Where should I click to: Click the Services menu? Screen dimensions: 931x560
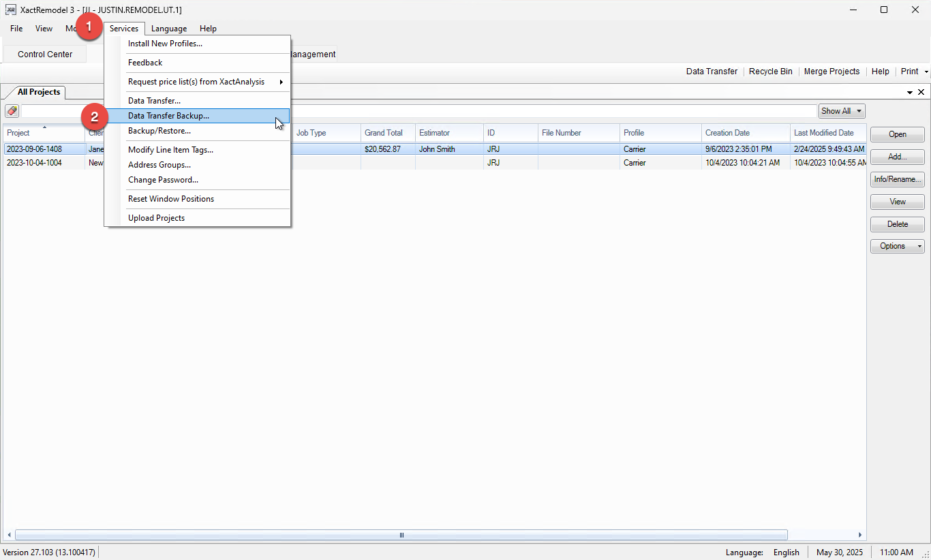coord(124,29)
